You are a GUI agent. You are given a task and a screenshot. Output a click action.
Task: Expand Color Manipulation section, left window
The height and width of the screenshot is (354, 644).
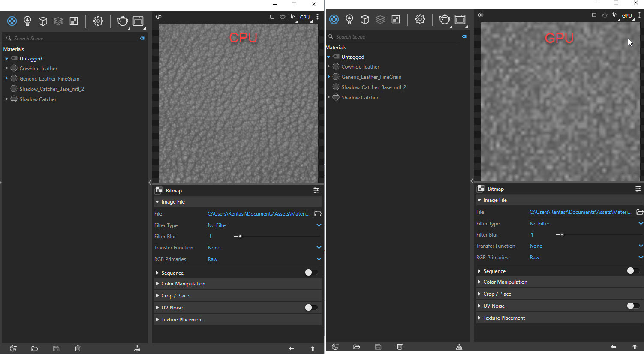pos(238,284)
